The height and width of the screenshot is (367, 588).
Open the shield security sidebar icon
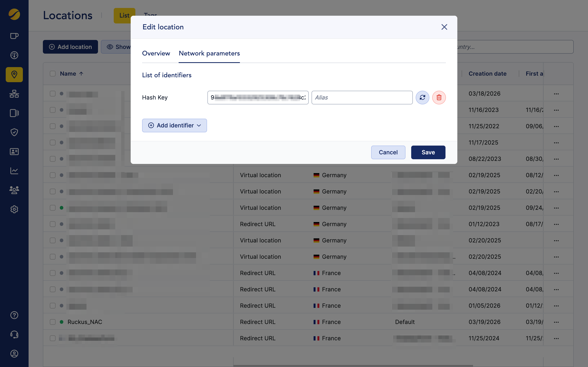pyautogui.click(x=14, y=132)
